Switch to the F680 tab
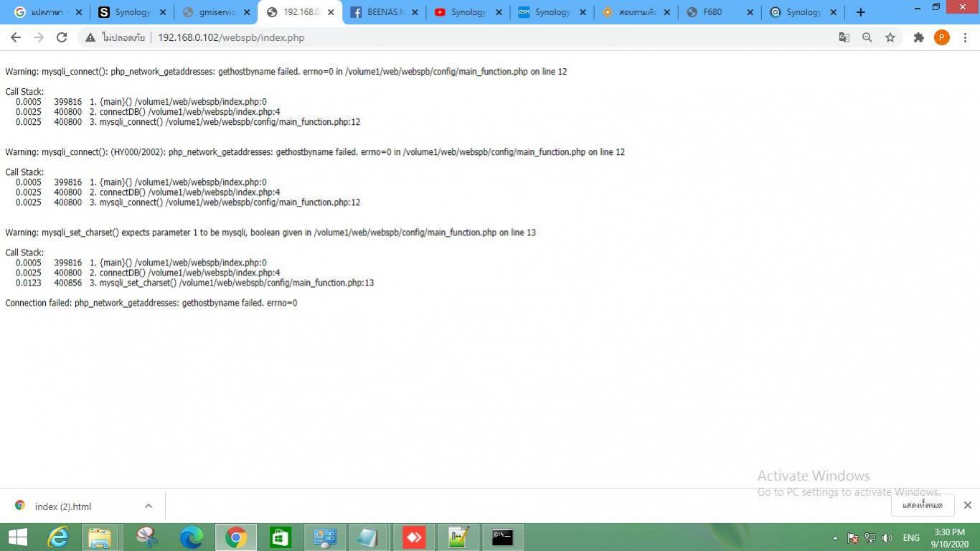Viewport: 980px width, 551px height. tap(720, 12)
